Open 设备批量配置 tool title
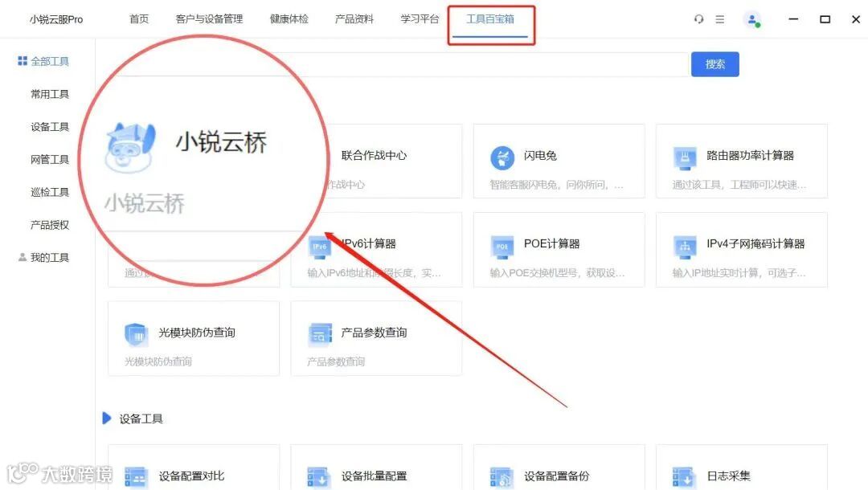The height and width of the screenshot is (490, 868). point(375,476)
